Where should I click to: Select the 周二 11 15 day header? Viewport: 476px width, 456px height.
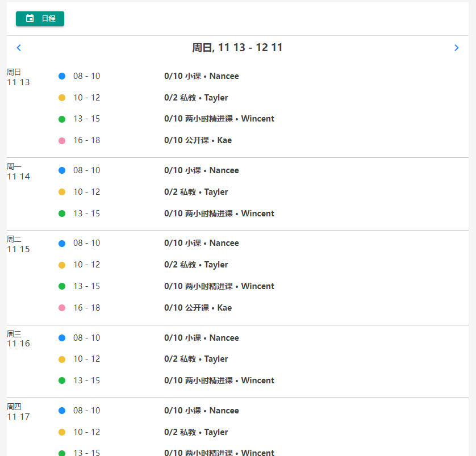pyautogui.click(x=18, y=244)
